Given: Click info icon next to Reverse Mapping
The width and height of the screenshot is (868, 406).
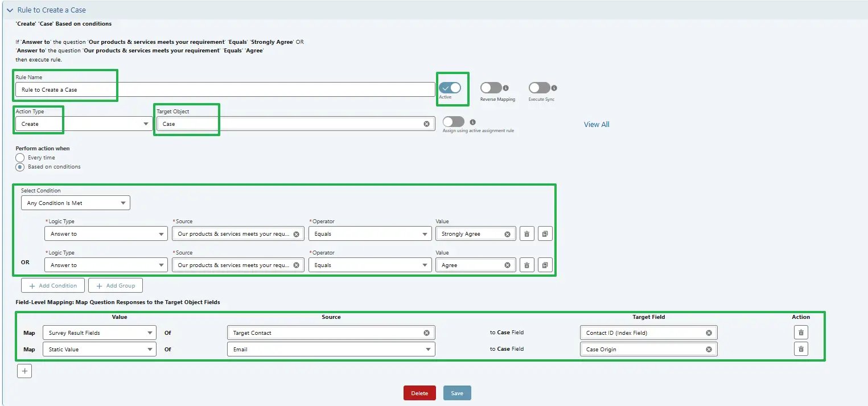Looking at the screenshot, I should (505, 88).
